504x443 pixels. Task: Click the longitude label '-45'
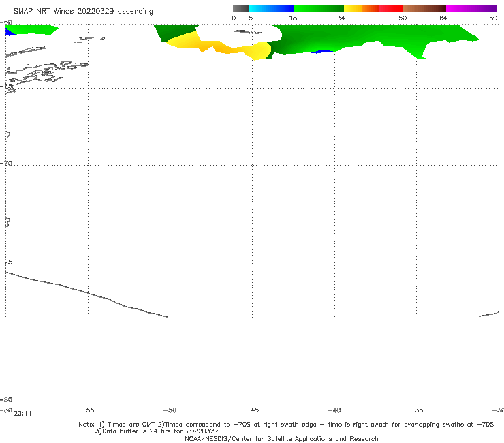pos(252,410)
